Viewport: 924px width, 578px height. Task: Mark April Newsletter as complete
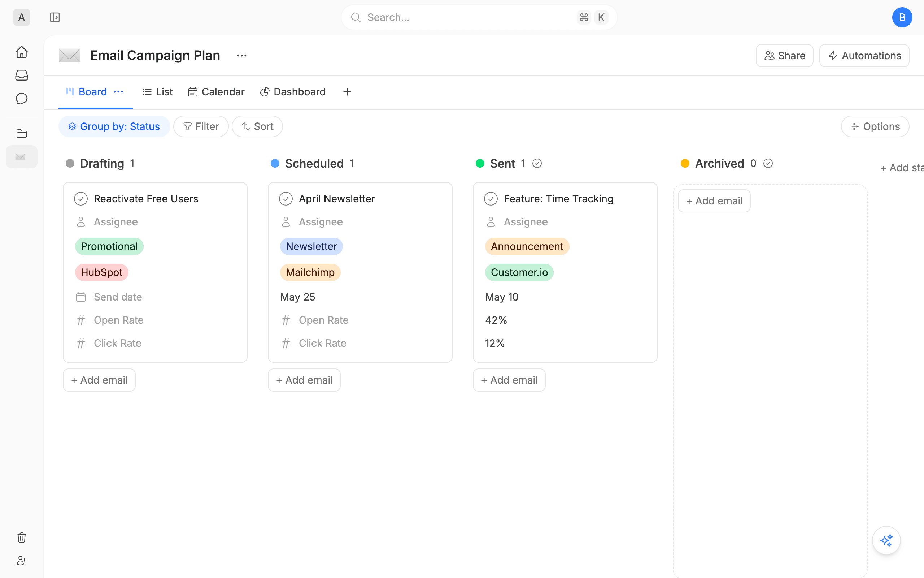click(286, 199)
